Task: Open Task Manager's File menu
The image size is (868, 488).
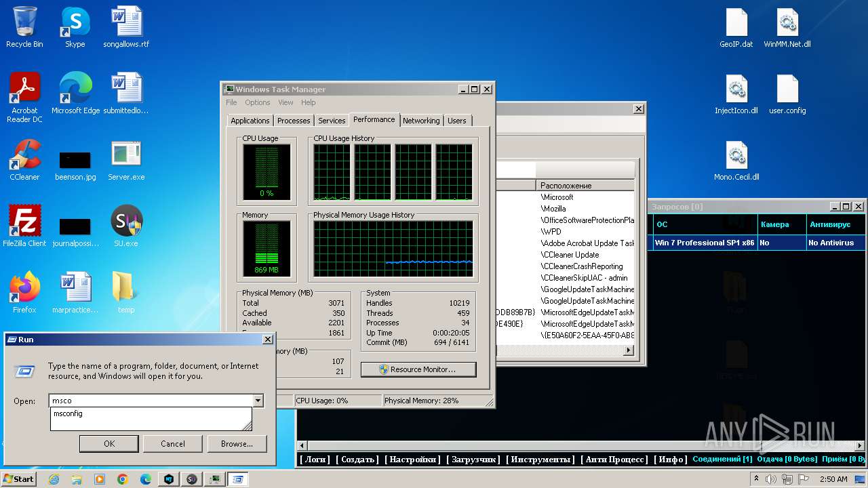Action: point(231,102)
